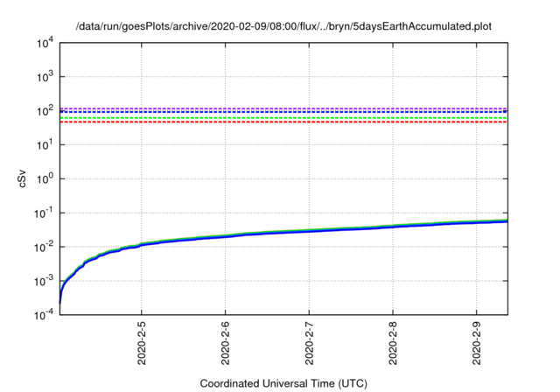Click the purple dashed threshold line
Screen dimensions: 560x392
click(x=283, y=108)
